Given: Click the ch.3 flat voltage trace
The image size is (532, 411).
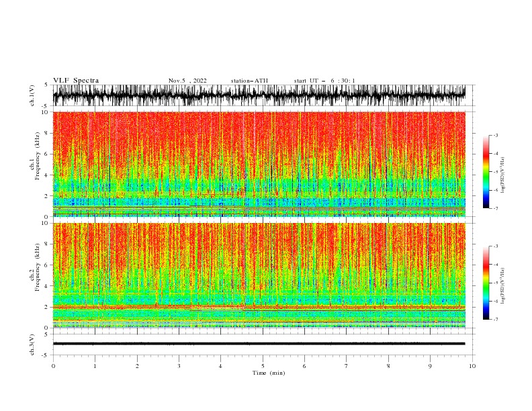Looking at the screenshot, I should click(259, 344).
